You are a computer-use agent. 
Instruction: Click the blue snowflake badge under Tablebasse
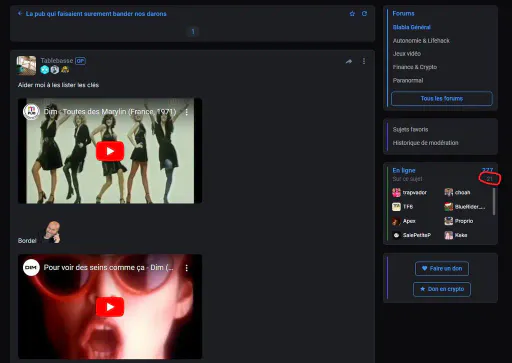pos(45,70)
